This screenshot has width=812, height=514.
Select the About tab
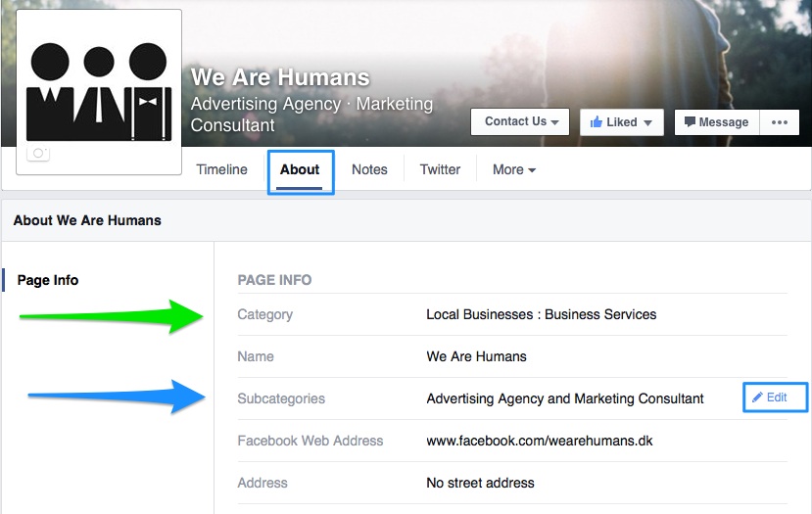coord(300,169)
